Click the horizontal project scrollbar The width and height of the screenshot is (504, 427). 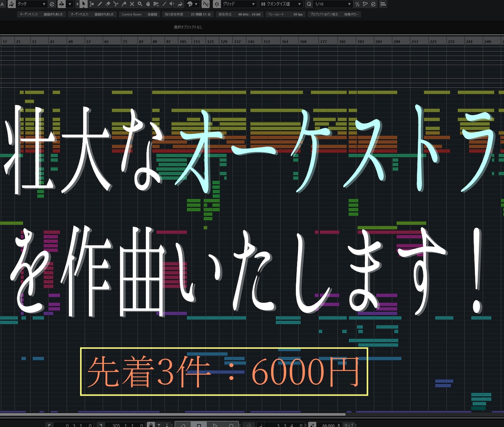[x=173, y=414]
